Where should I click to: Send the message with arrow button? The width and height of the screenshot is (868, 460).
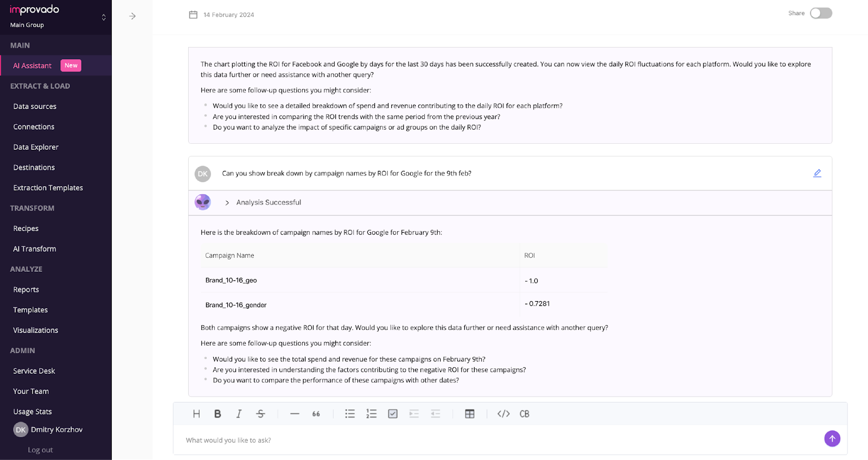pyautogui.click(x=832, y=438)
